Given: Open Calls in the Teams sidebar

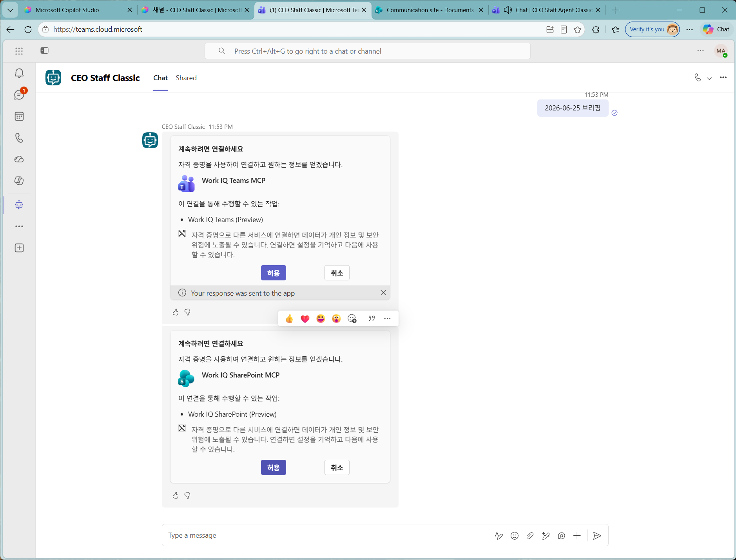Looking at the screenshot, I should (19, 138).
